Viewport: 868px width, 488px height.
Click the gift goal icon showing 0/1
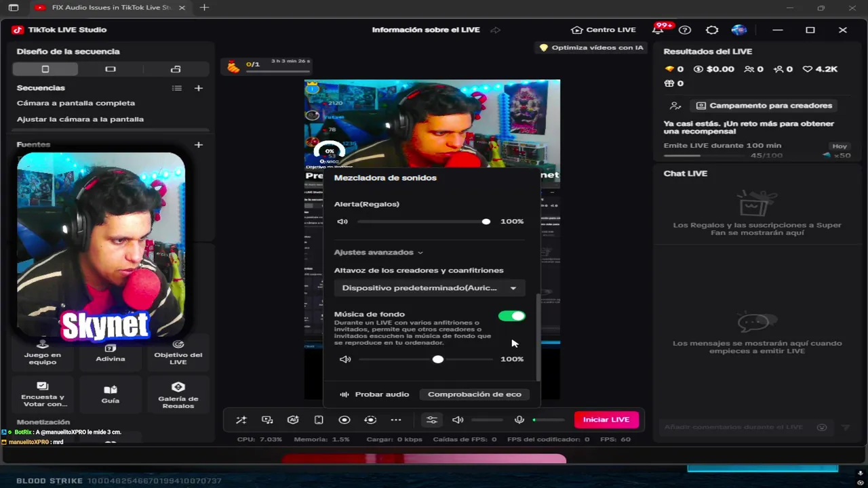(233, 66)
